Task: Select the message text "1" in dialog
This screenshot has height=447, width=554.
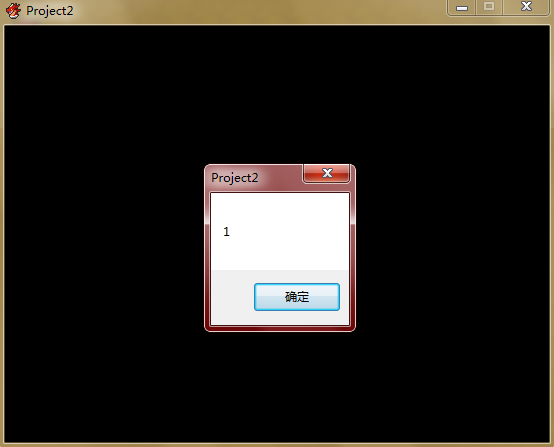Action: tap(226, 232)
